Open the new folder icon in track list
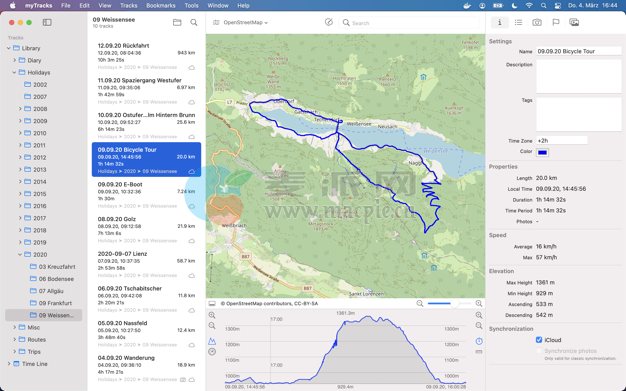The image size is (626, 391). pyautogui.click(x=177, y=22)
